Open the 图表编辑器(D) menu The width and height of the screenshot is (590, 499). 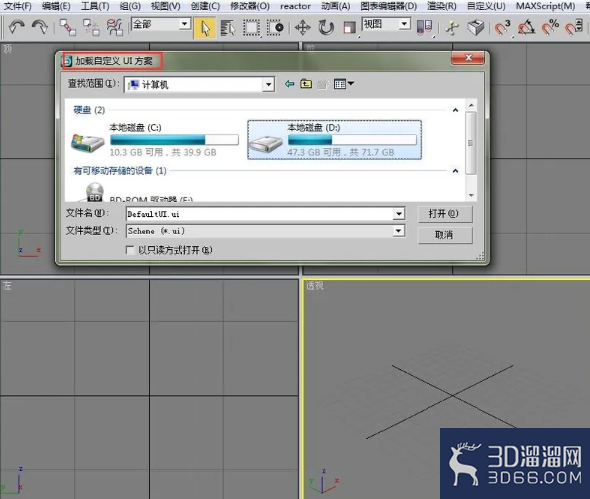tap(389, 6)
